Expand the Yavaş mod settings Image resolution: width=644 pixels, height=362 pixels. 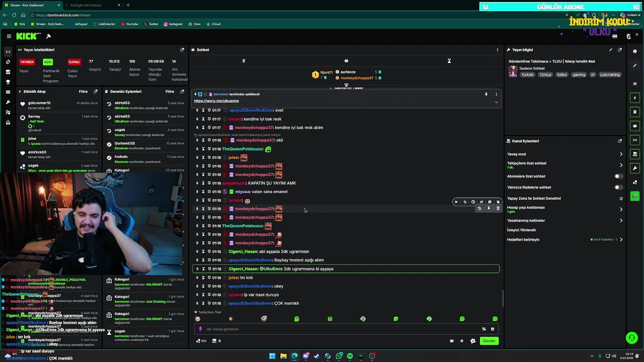tap(621, 154)
